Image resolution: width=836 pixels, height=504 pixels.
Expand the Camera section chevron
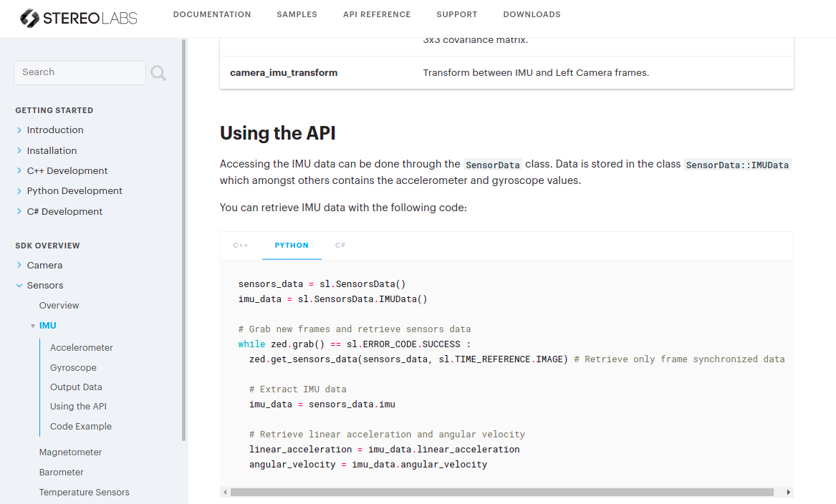(19, 265)
